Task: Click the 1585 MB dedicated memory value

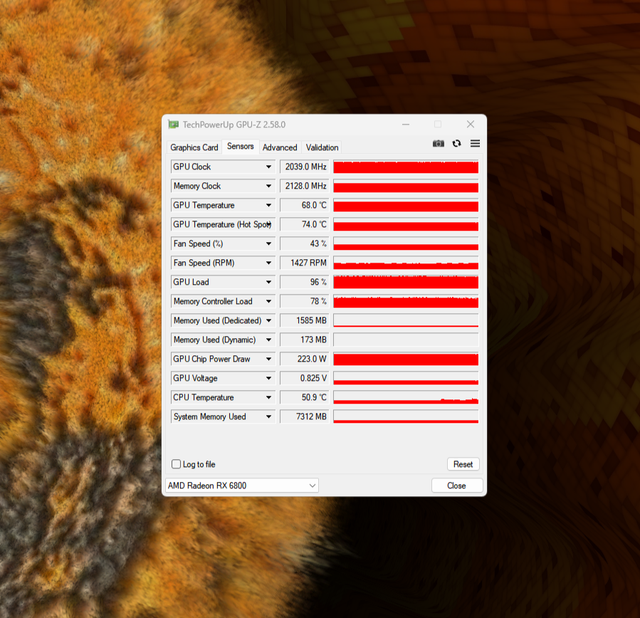Action: click(304, 321)
